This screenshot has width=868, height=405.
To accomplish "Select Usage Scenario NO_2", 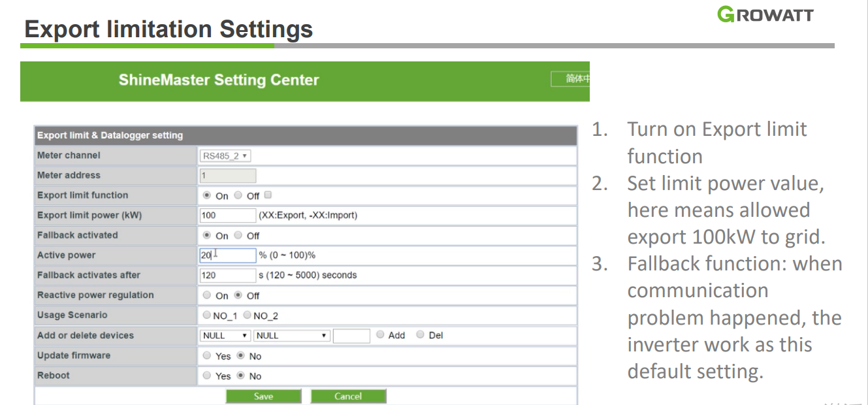I will point(247,315).
